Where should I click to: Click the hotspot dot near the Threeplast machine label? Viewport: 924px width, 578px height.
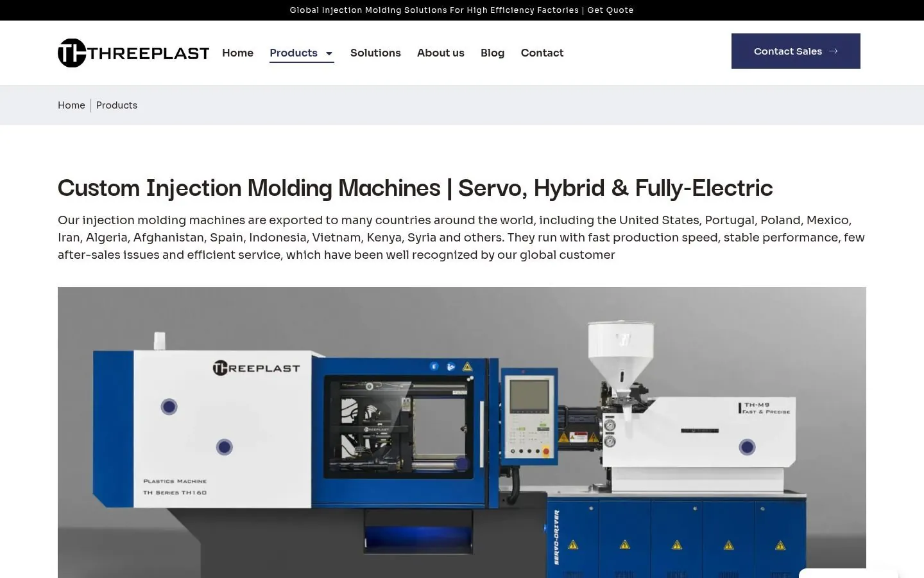point(169,407)
